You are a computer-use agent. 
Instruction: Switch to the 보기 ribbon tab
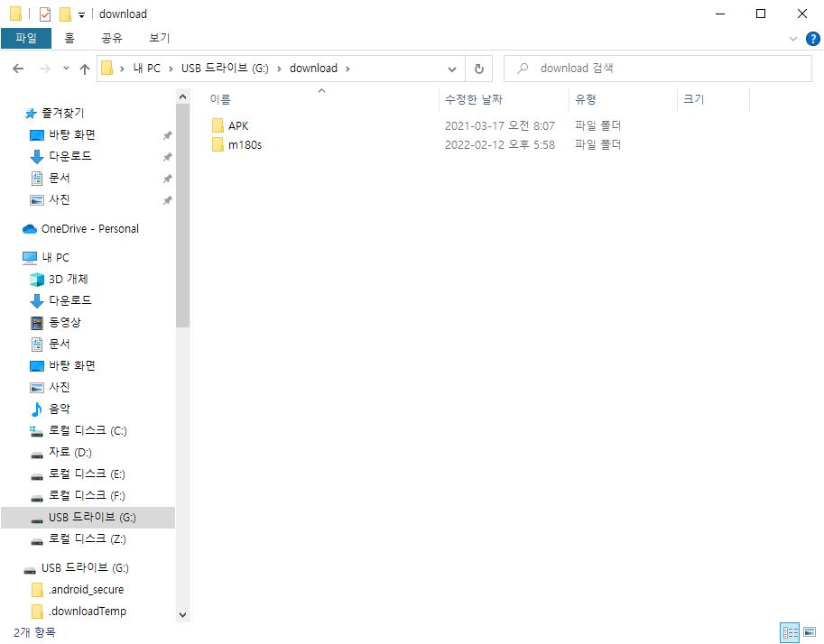159,38
